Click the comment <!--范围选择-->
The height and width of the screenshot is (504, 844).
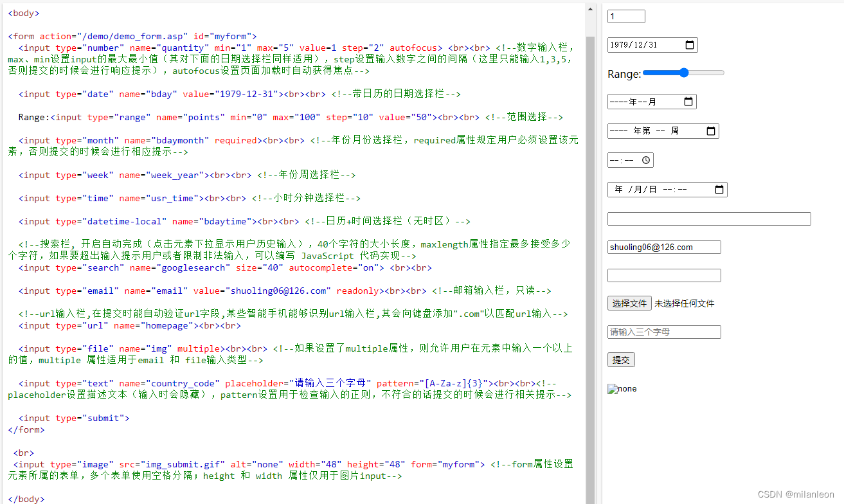[x=524, y=117]
